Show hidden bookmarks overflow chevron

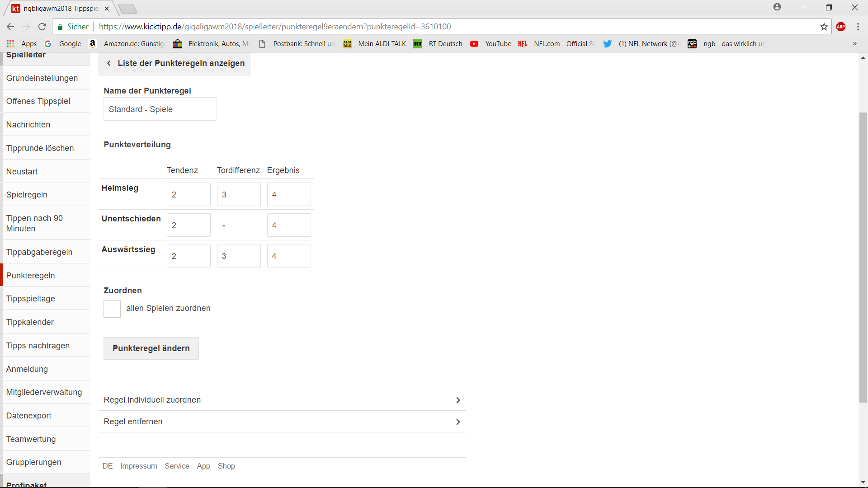pos(854,44)
